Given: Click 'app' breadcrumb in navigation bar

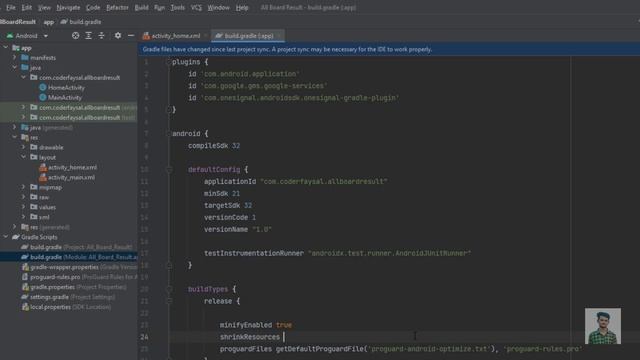Looking at the screenshot, I should [x=49, y=22].
